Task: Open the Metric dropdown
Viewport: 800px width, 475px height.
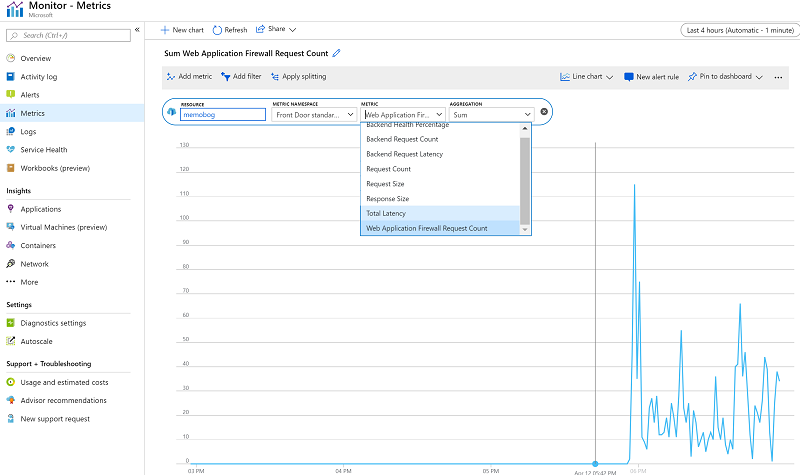Action: 403,115
